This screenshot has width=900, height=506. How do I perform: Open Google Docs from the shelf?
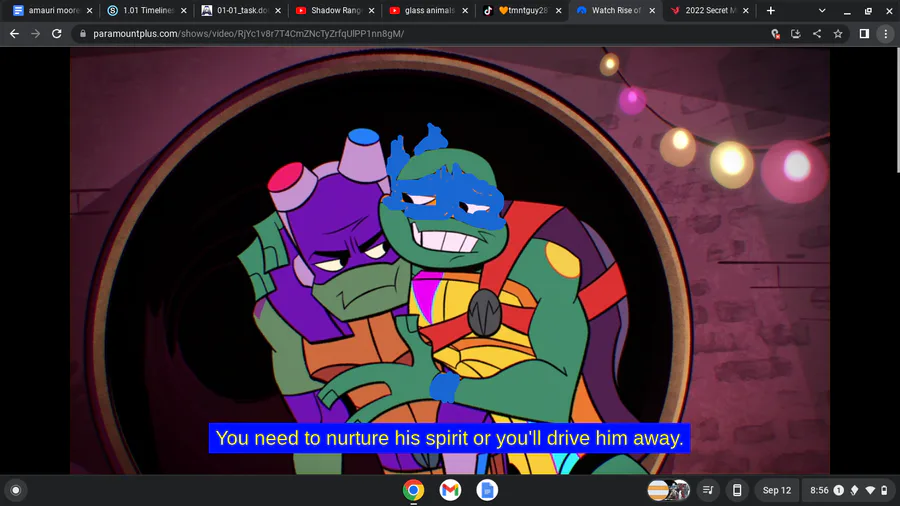click(487, 490)
